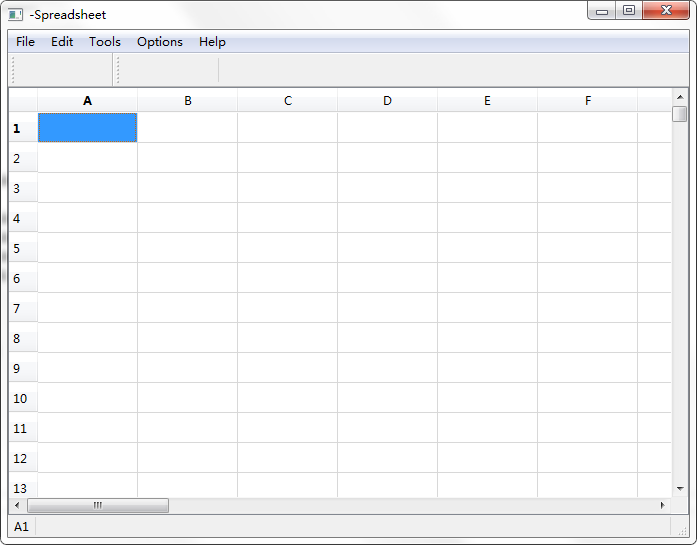Image resolution: width=697 pixels, height=545 pixels.
Task: Select row 13 header
Action: (x=23, y=485)
